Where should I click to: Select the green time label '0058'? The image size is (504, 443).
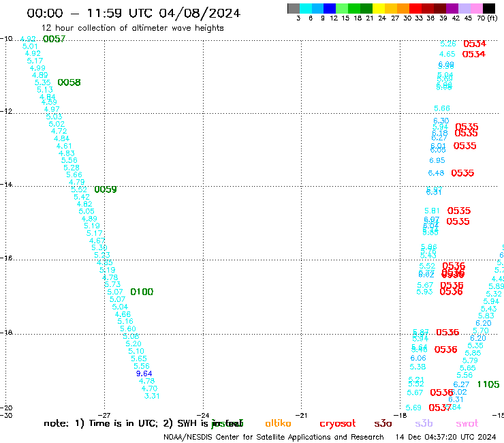tap(69, 82)
